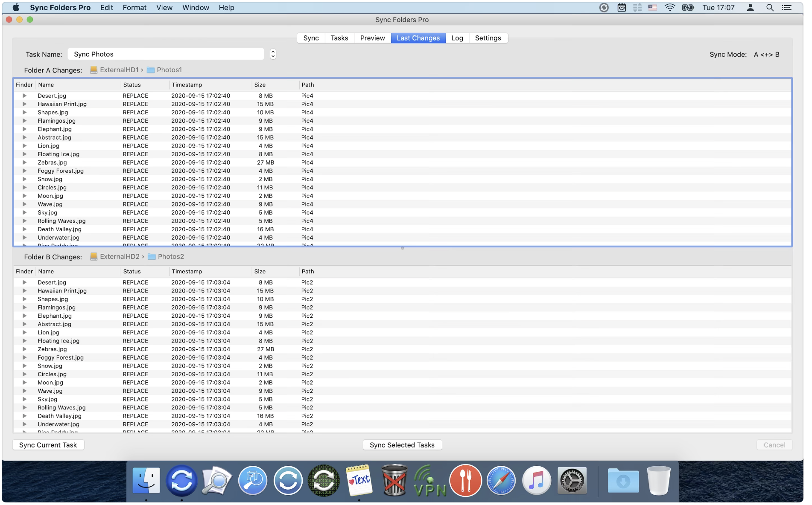812x505 pixels.
Task: Open the Settings tab
Action: click(x=488, y=38)
